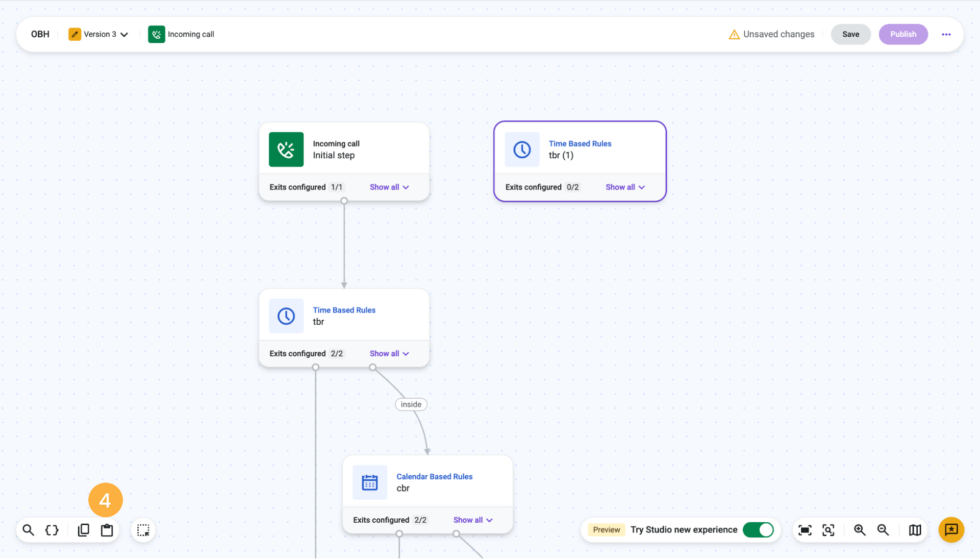
Task: Click the clock icon on tbr step
Action: [286, 316]
